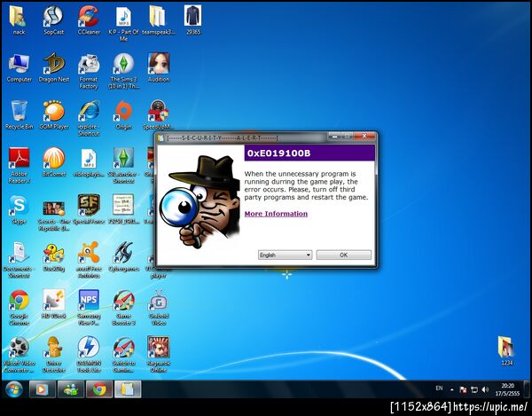
Task: Open the Documents shortcut icon
Action: pyautogui.click(x=19, y=260)
